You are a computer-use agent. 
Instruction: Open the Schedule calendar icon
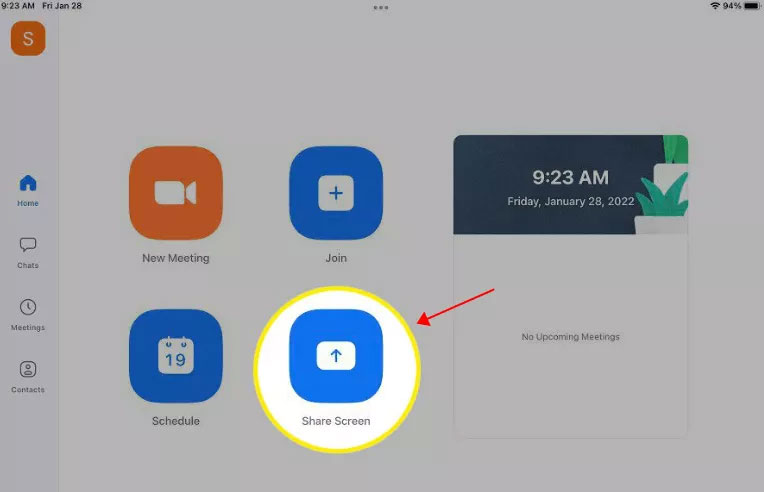(176, 356)
